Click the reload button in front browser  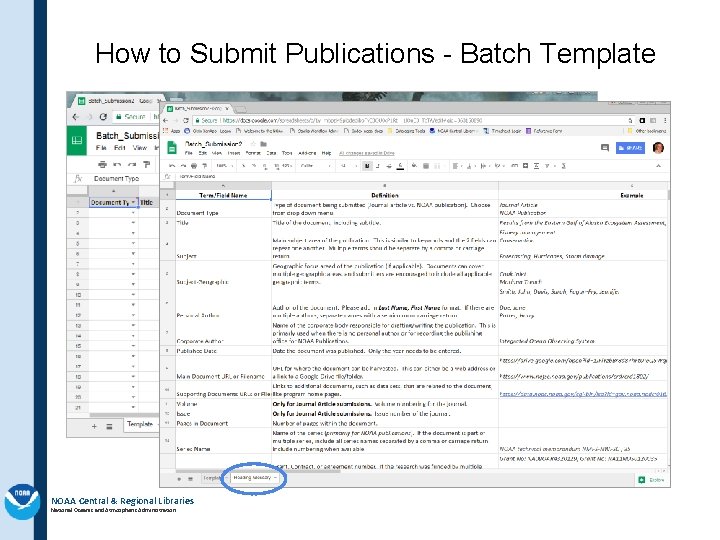(x=186, y=120)
